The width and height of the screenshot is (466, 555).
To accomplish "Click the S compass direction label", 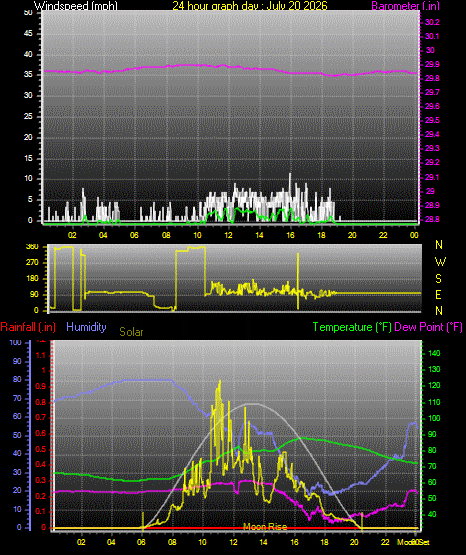I will (438, 279).
